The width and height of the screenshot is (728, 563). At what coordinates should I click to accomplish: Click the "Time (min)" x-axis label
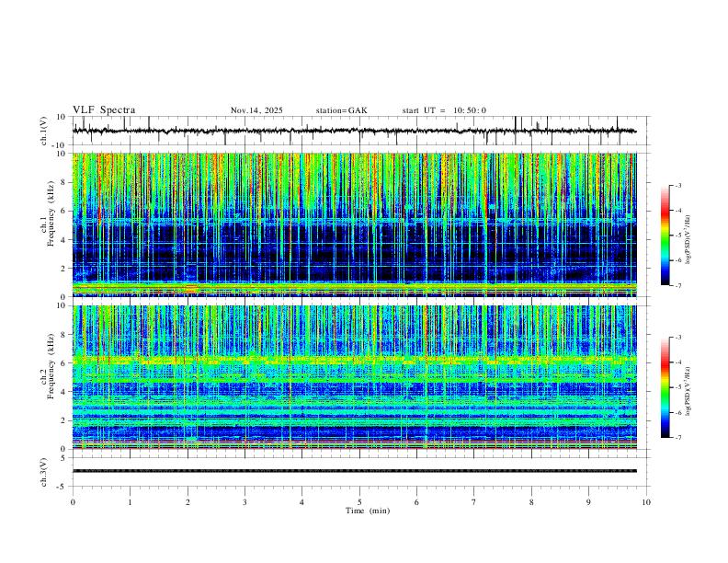[x=368, y=511]
